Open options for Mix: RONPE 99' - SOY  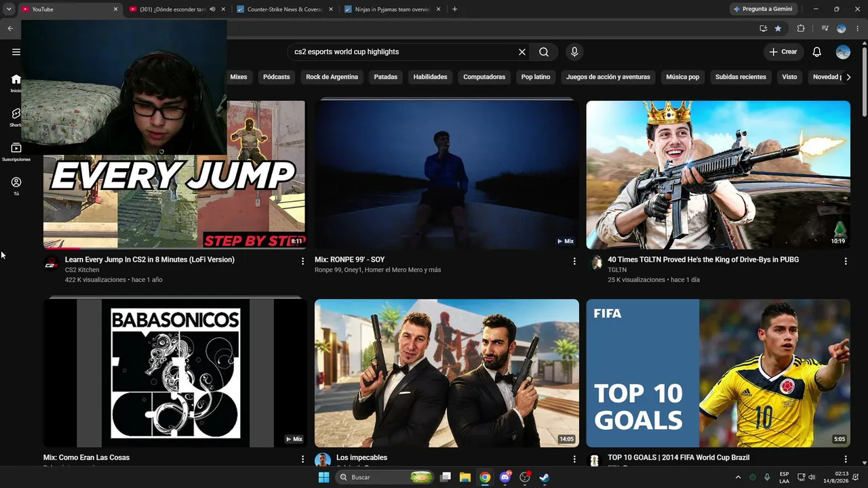pos(574,261)
